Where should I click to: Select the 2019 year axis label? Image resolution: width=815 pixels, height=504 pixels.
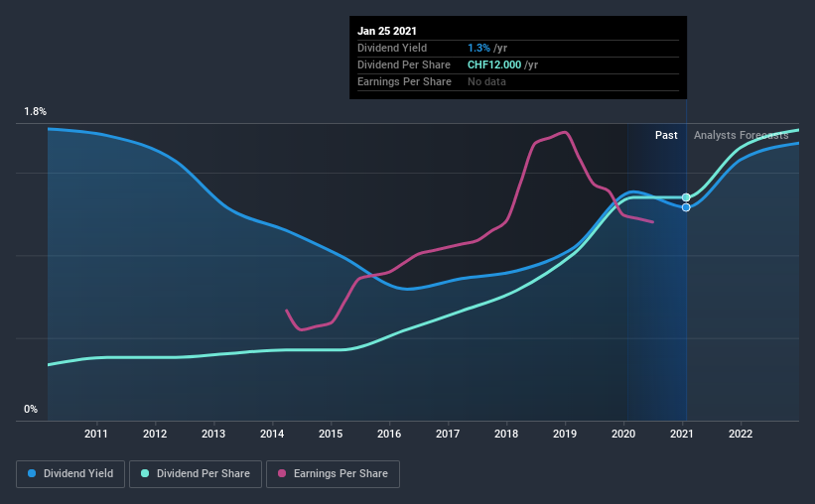pos(565,434)
